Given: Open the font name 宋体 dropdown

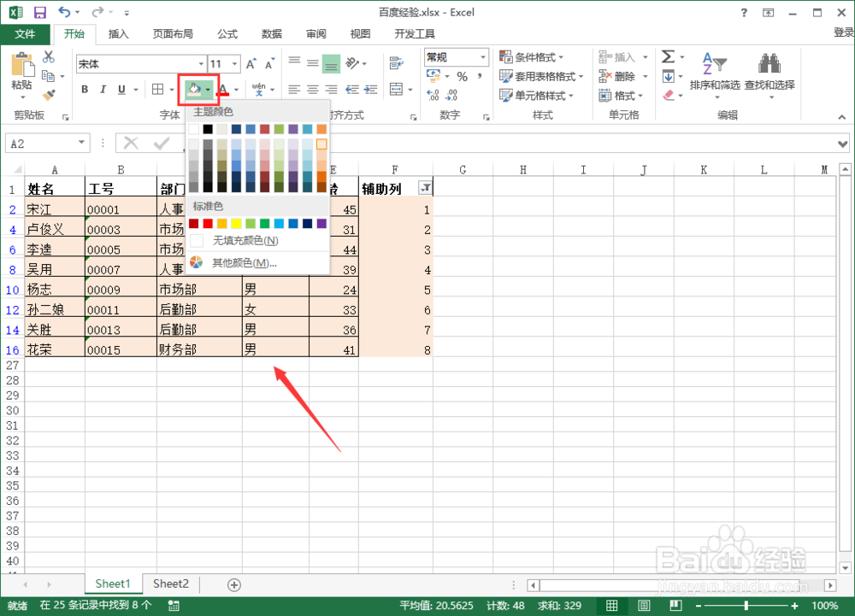Looking at the screenshot, I should [201, 64].
